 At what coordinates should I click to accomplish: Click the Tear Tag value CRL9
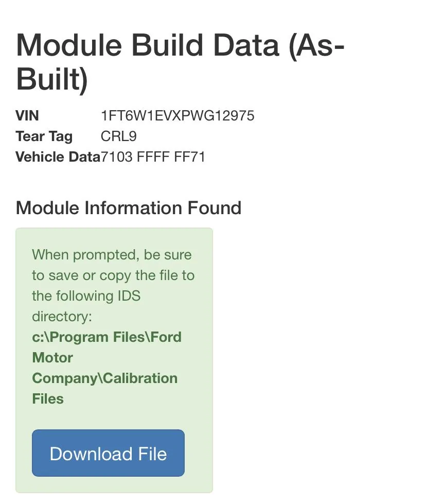tap(118, 136)
